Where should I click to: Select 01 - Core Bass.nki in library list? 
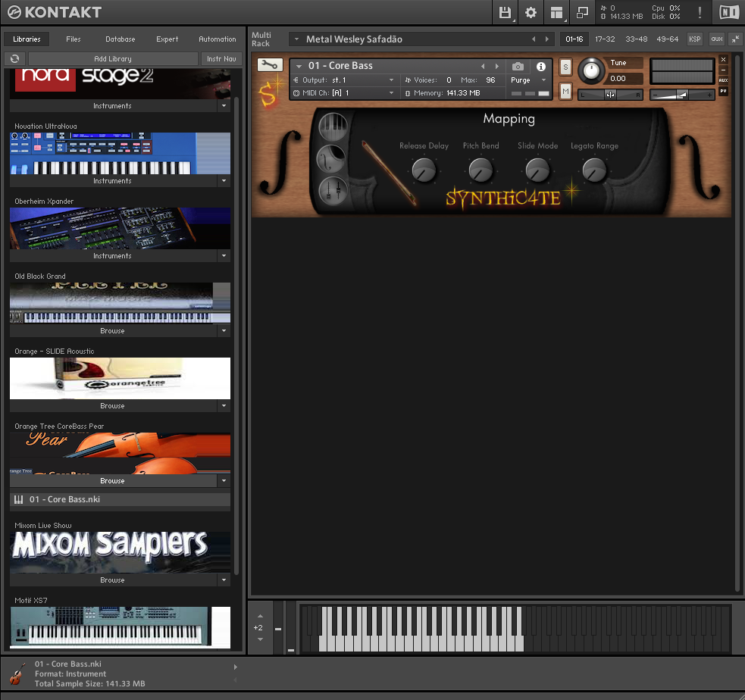coord(121,499)
